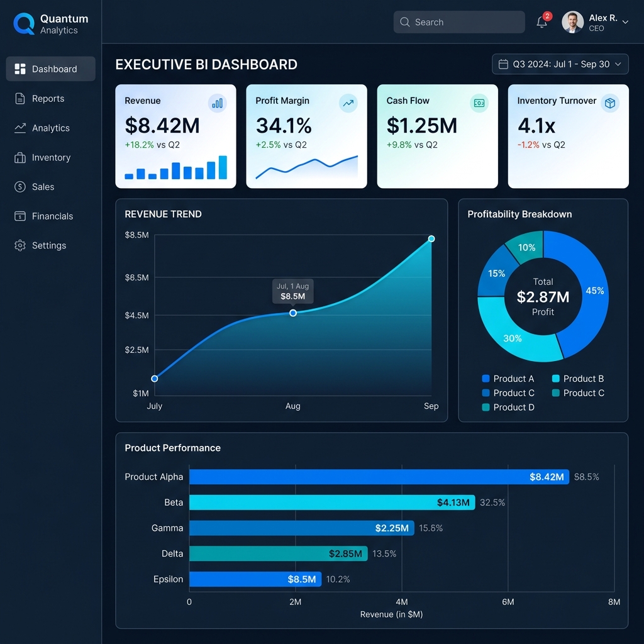
Task: Open the Dashboard sidebar menu item
Action: coord(50,69)
